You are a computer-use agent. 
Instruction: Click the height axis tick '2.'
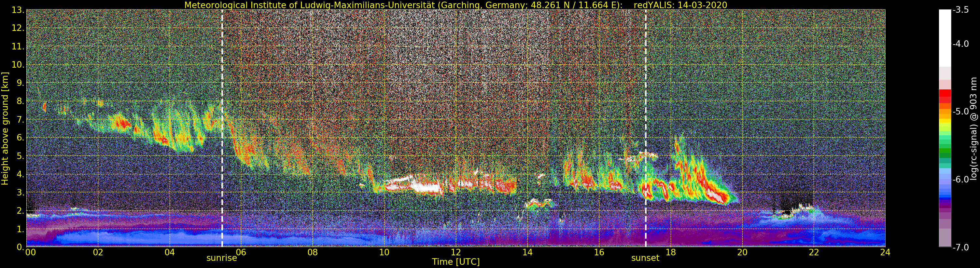tap(21, 211)
